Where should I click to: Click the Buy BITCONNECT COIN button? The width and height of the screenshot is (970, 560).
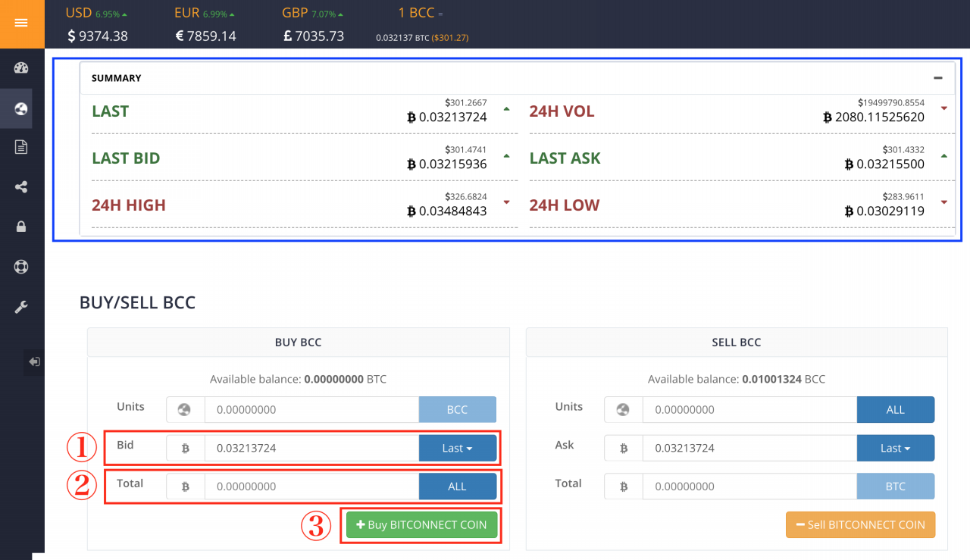click(x=422, y=524)
